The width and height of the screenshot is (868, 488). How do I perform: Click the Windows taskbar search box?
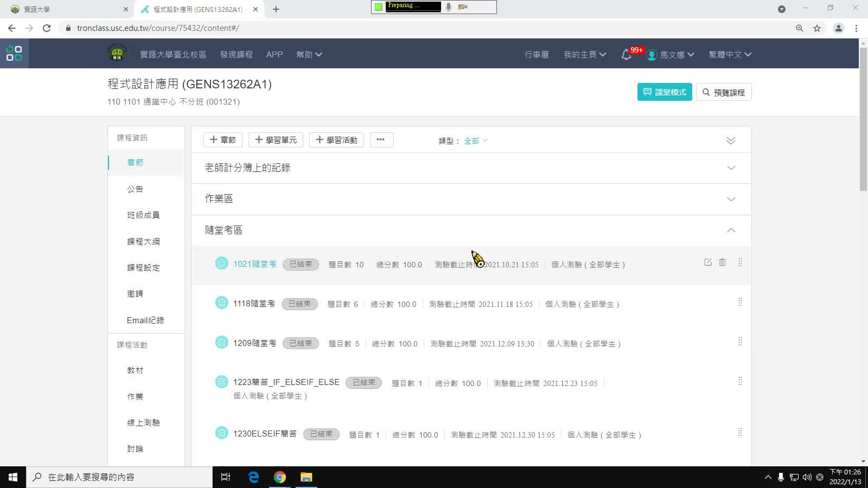click(x=119, y=477)
